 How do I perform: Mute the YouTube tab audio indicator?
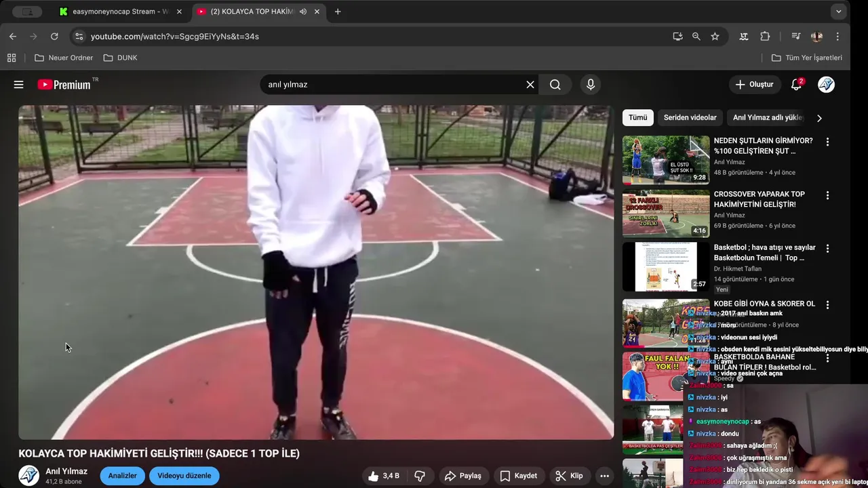303,12
